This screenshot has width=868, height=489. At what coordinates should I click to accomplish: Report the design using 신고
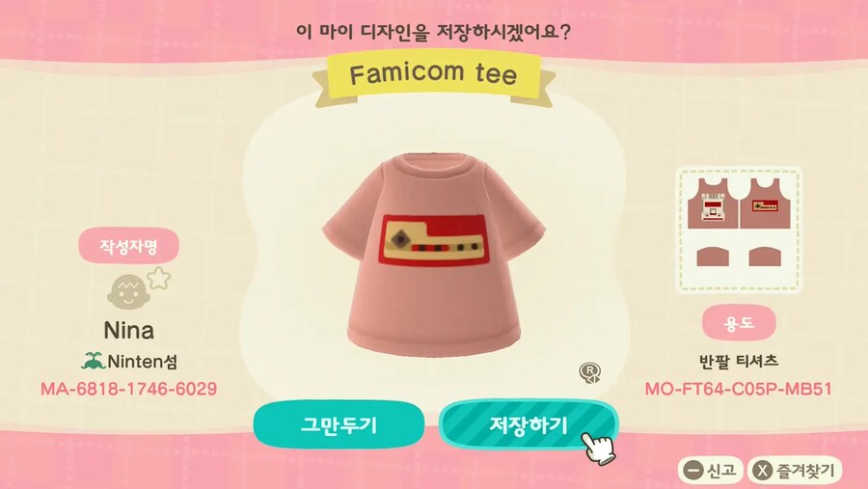pos(710,471)
